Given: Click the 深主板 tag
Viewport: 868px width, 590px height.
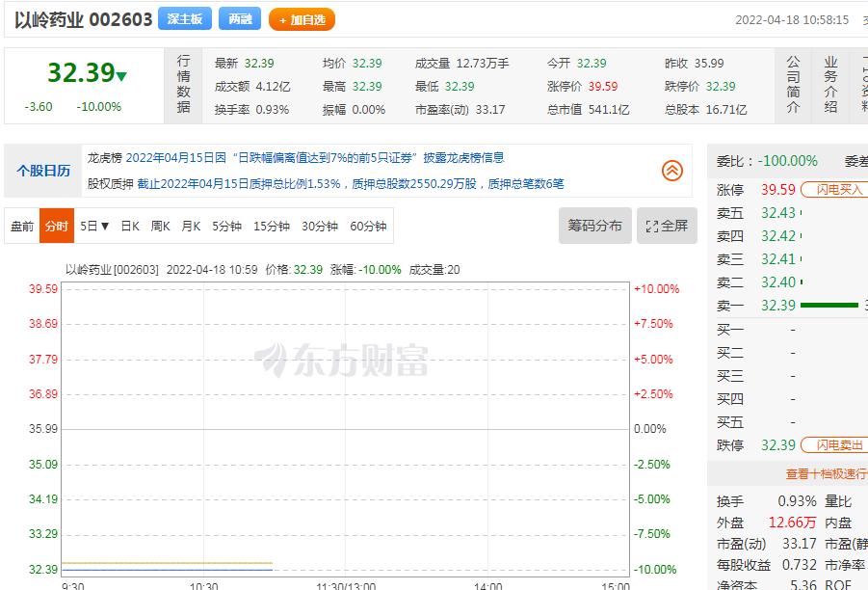Looking at the screenshot, I should click(x=185, y=19).
